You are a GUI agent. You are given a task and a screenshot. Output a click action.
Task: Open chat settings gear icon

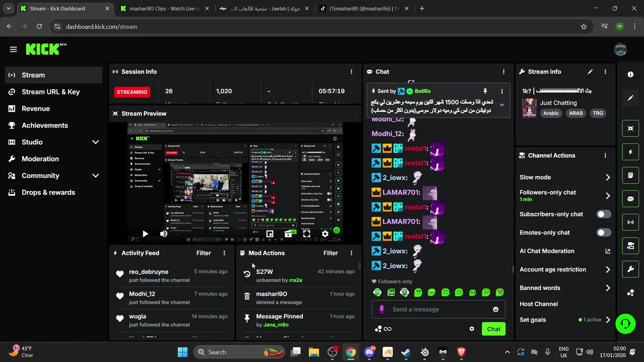tap(472, 329)
